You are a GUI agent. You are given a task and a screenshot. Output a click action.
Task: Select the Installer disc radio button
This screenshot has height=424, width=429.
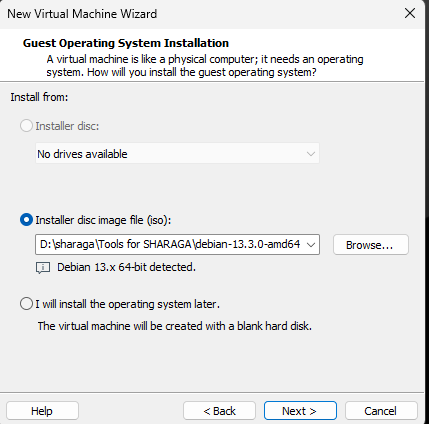[26, 126]
